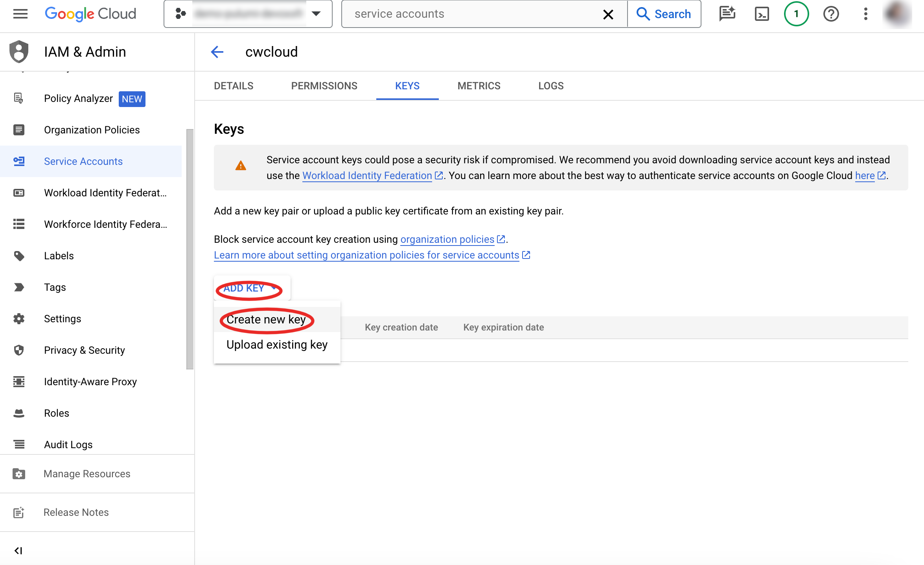Open the Roles page from sidebar
924x565 pixels.
pos(57,413)
